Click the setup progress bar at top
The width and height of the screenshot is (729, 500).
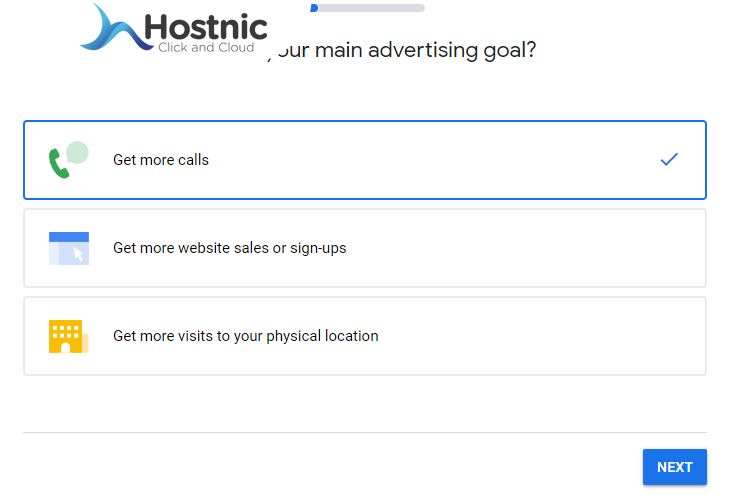(367, 8)
